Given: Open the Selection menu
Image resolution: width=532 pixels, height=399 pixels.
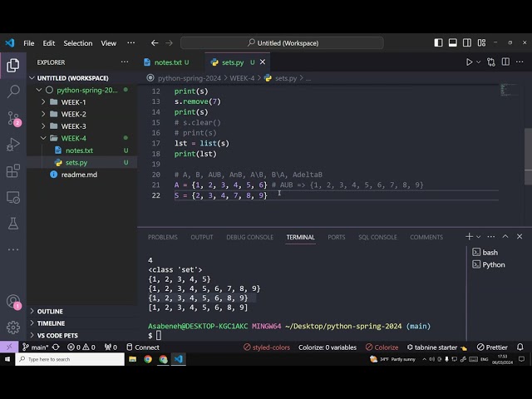Looking at the screenshot, I should (77, 43).
